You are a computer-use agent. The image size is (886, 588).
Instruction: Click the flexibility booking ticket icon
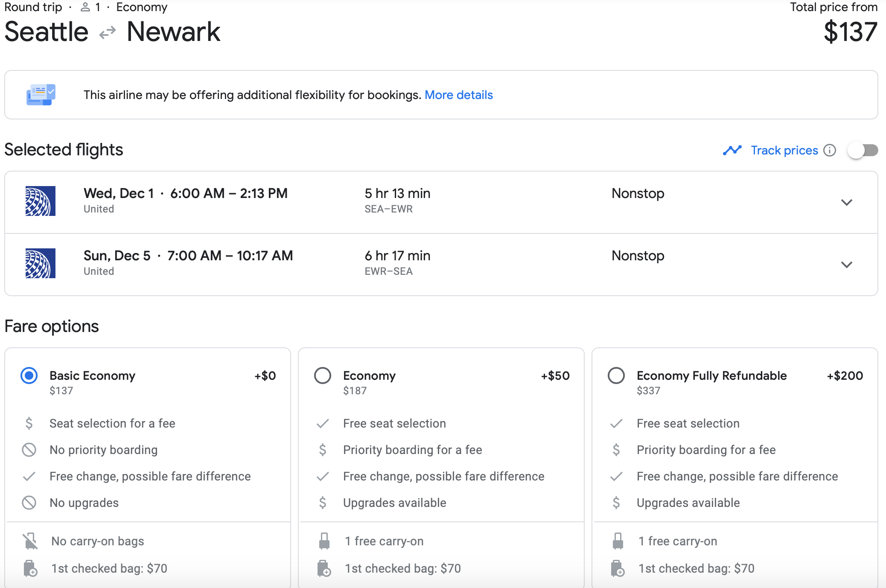[41, 95]
